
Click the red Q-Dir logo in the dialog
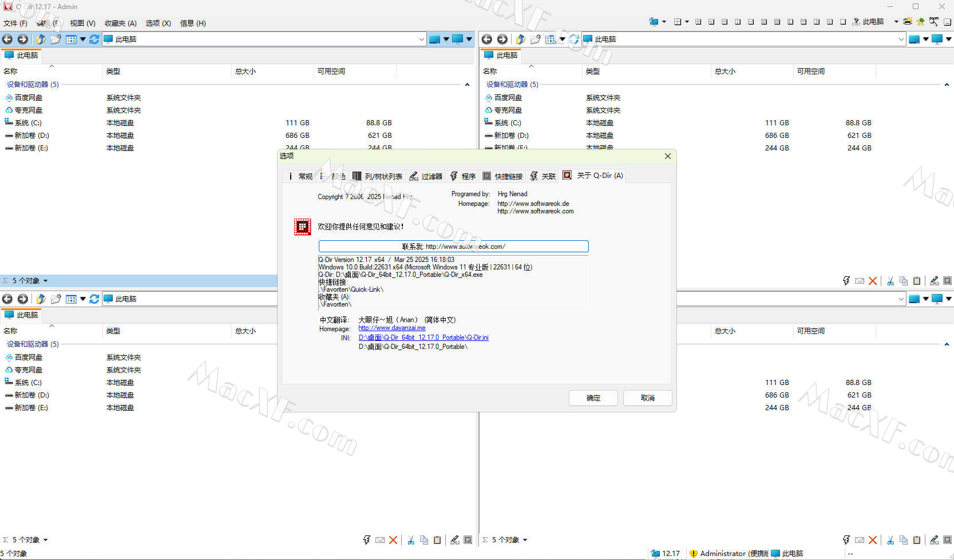(x=302, y=227)
